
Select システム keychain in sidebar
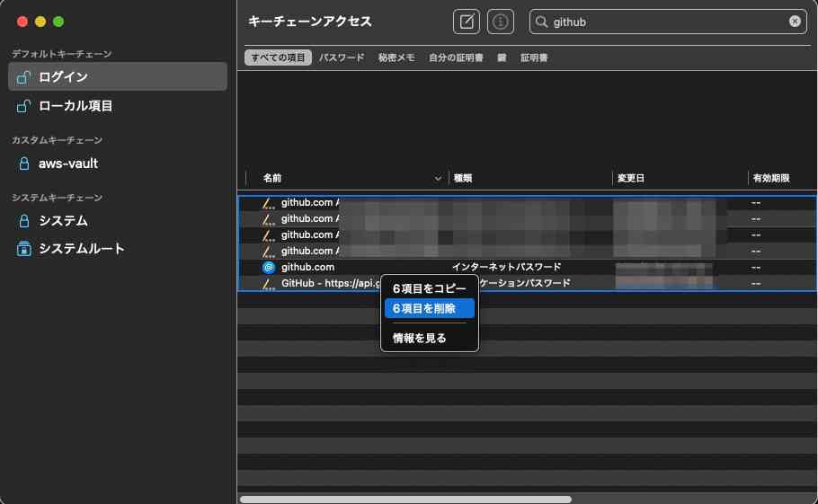click(x=63, y=221)
